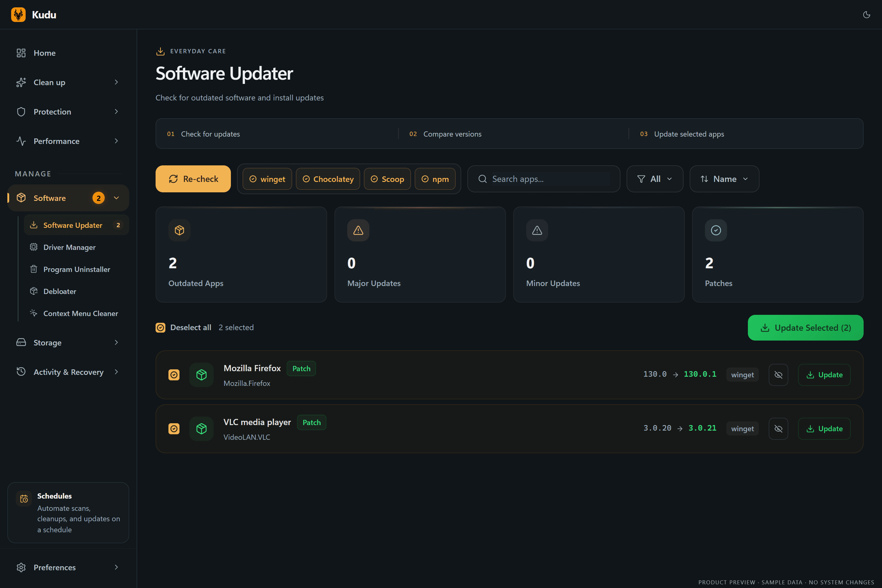882x588 pixels.
Task: Toggle the Scoop source filter
Action: [x=387, y=179]
